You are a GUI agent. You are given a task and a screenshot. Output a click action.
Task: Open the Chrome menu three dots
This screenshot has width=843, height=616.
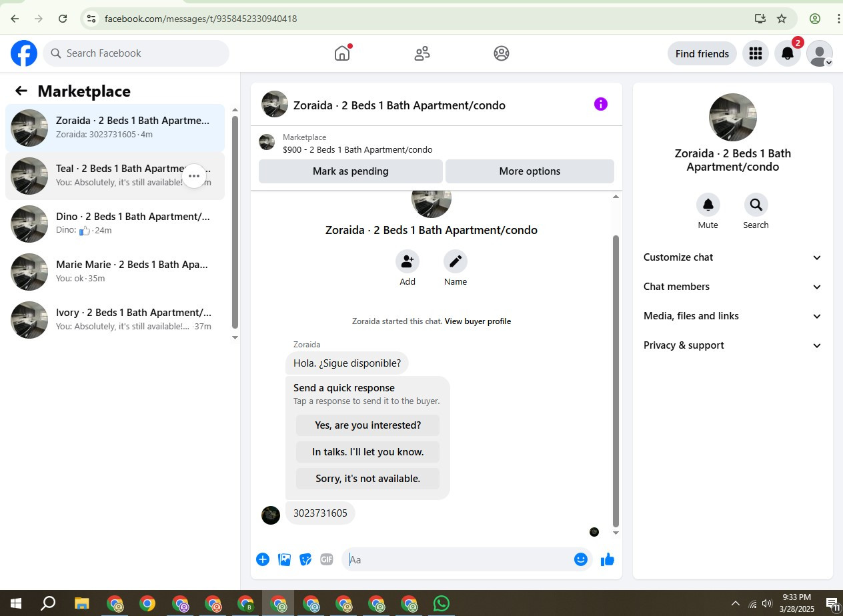838,19
